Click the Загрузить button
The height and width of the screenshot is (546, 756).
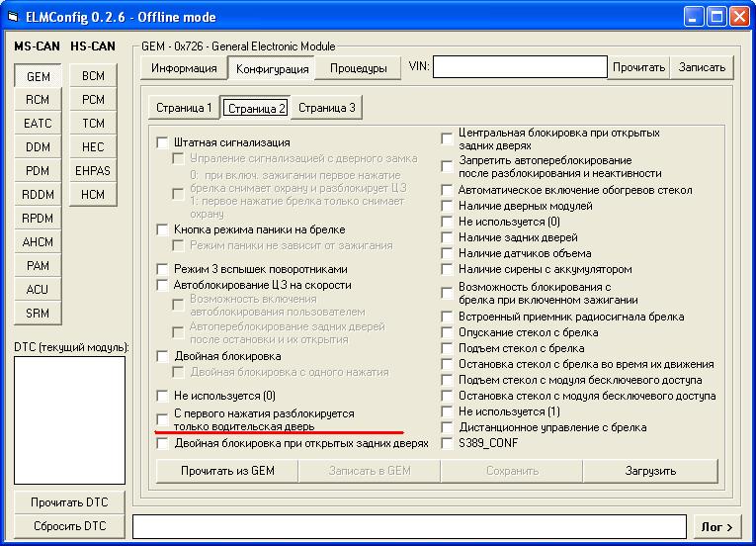coord(650,471)
